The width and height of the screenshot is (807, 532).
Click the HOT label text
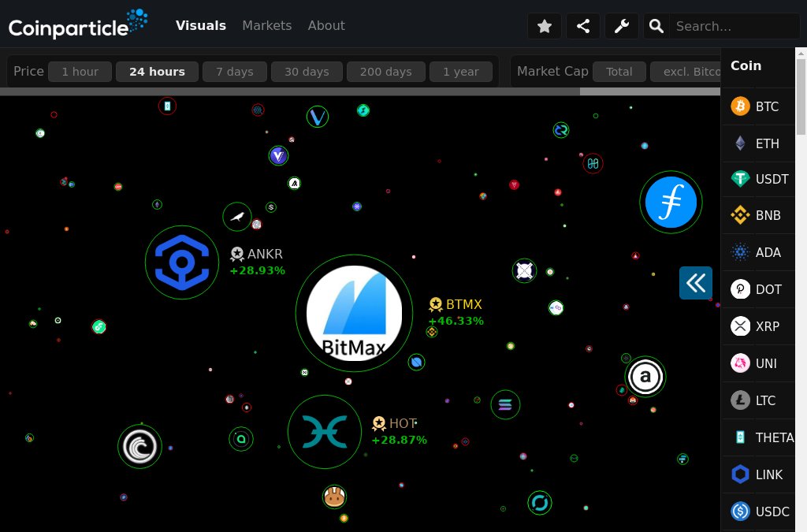pyautogui.click(x=403, y=423)
